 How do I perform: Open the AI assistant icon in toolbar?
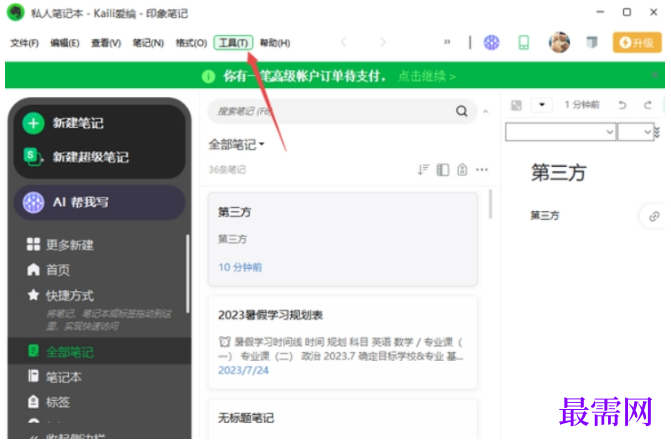point(491,42)
